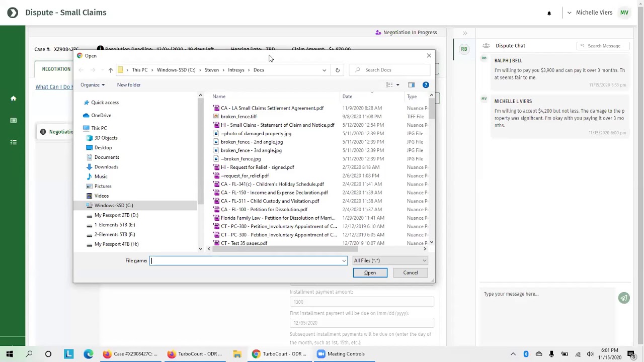Refresh the Docs folder listing
This screenshot has width=644, height=362.
point(338,70)
